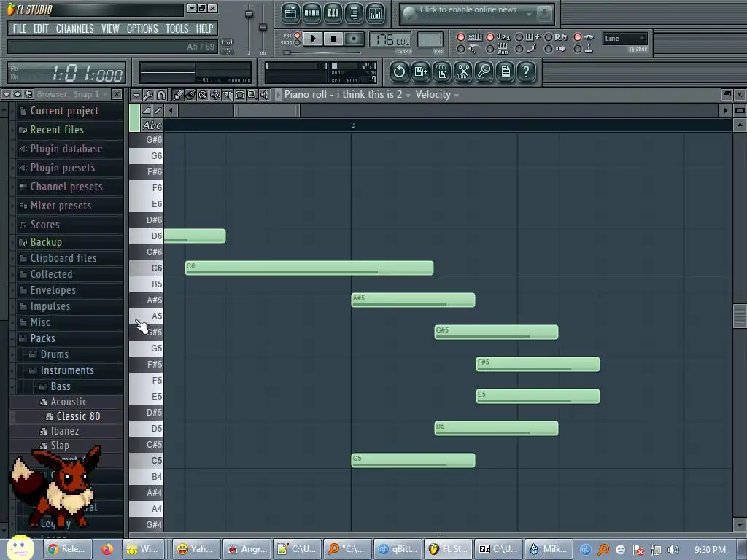Click the piano roll horizontal scroll thumb
The width and height of the screenshot is (747, 560).
tap(267, 111)
